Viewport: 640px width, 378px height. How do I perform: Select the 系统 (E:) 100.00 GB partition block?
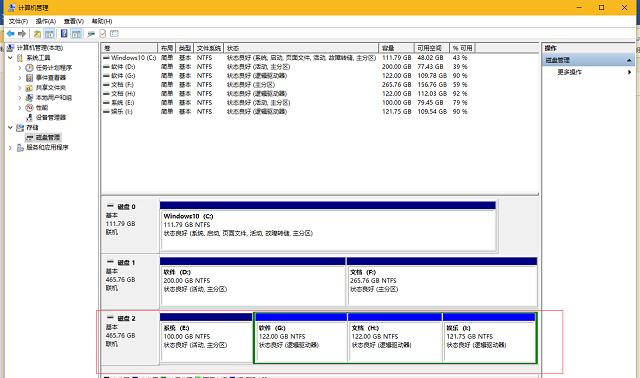[x=206, y=338]
